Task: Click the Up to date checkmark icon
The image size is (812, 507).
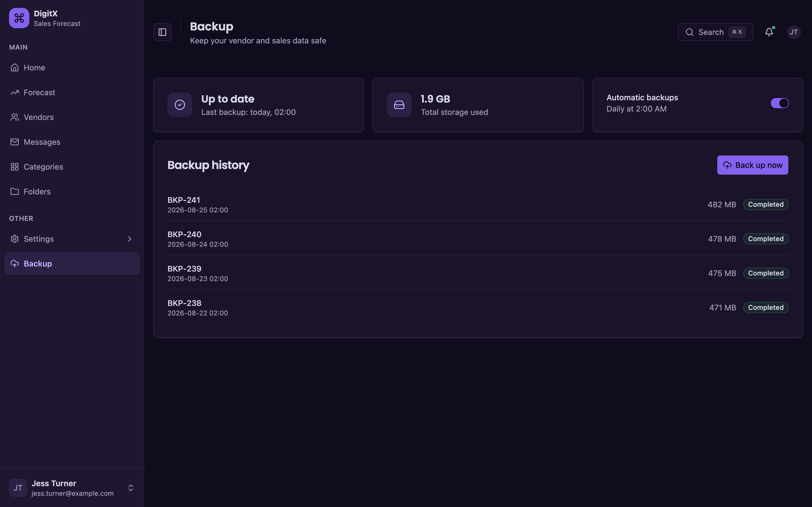Action: tap(180, 104)
